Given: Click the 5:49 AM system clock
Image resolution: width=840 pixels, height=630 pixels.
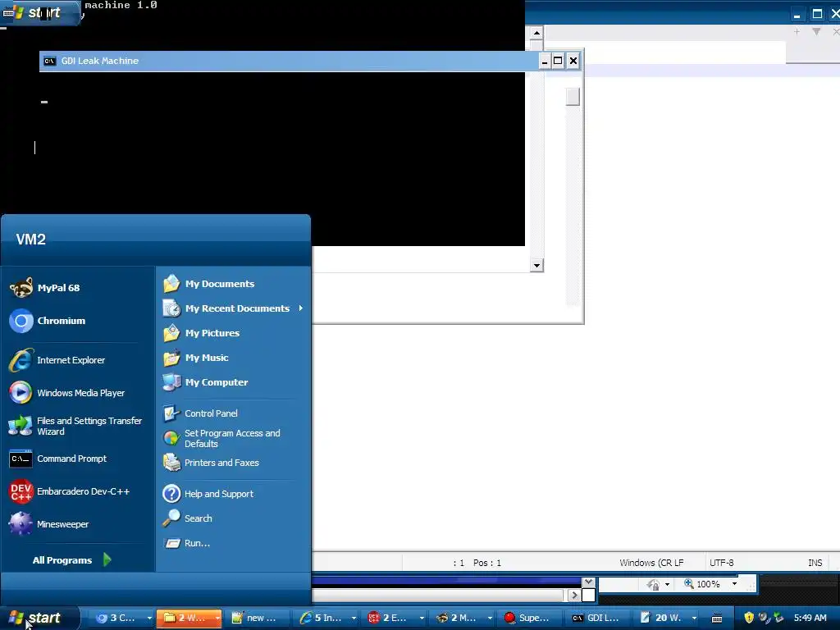Looking at the screenshot, I should click(810, 618).
